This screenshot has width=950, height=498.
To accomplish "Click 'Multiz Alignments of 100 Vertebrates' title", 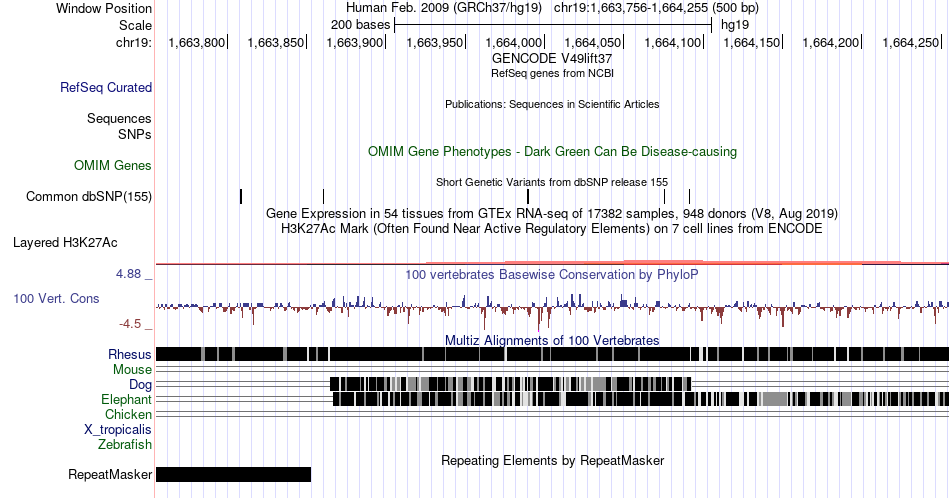I will [x=552, y=340].
